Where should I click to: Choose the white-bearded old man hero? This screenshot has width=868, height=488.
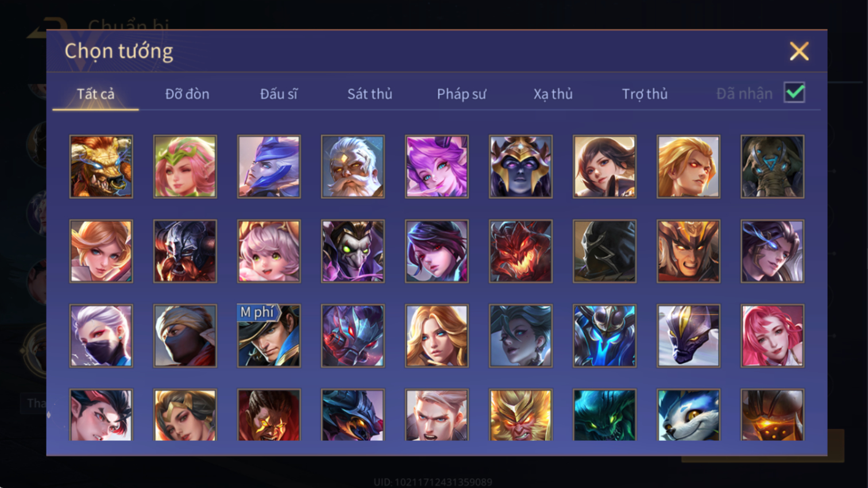(x=353, y=167)
